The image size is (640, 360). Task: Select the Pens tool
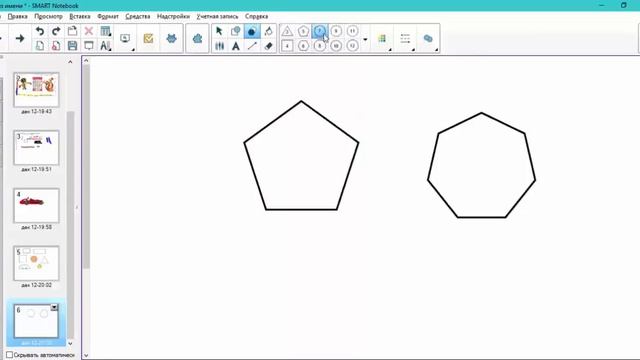pos(219,46)
